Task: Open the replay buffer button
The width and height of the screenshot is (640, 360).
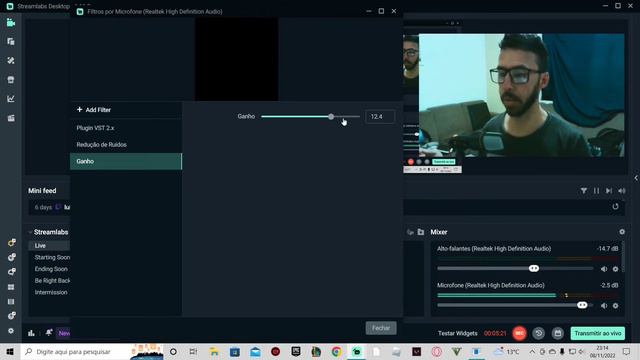Action: coord(538,333)
